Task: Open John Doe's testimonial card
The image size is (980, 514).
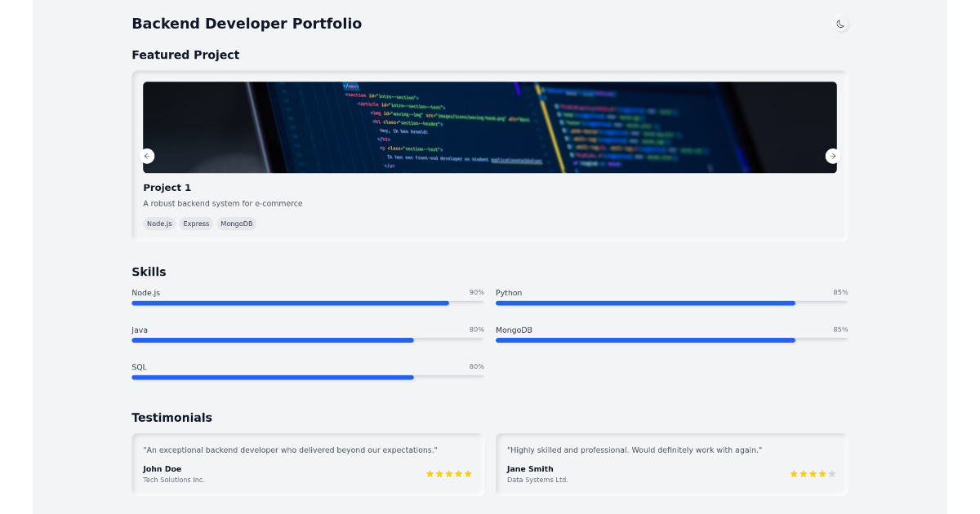Action: pos(308,464)
